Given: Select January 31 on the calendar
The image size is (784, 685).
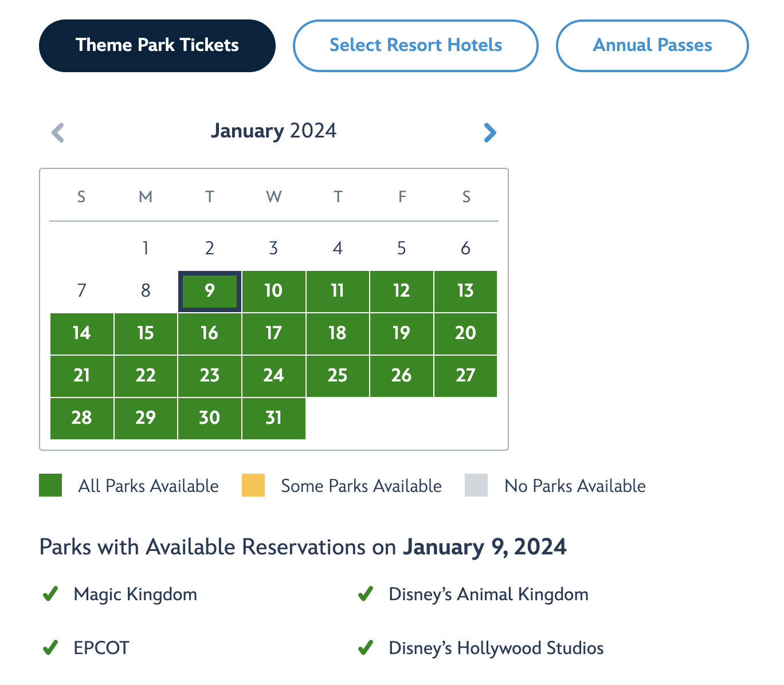Looking at the screenshot, I should pyautogui.click(x=274, y=418).
